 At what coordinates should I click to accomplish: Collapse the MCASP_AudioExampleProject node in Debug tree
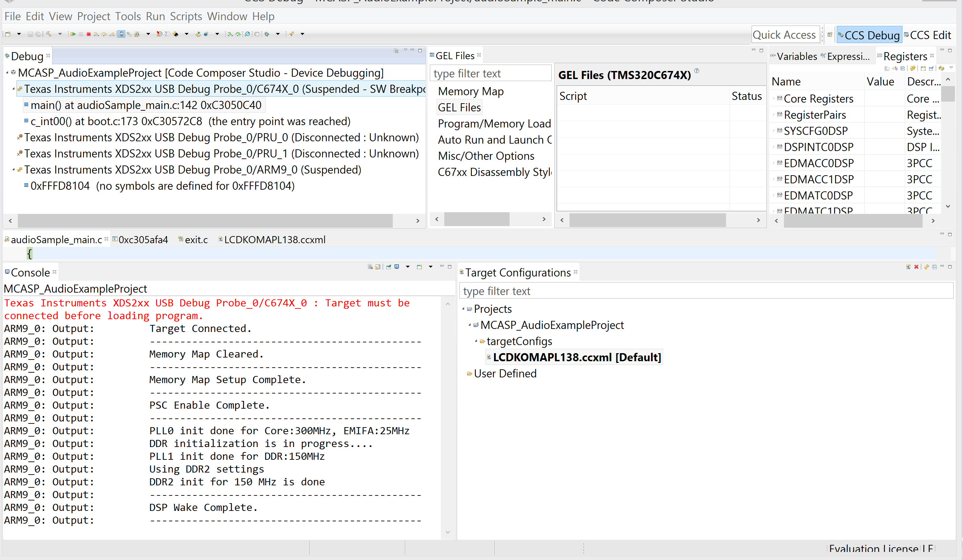(x=7, y=73)
